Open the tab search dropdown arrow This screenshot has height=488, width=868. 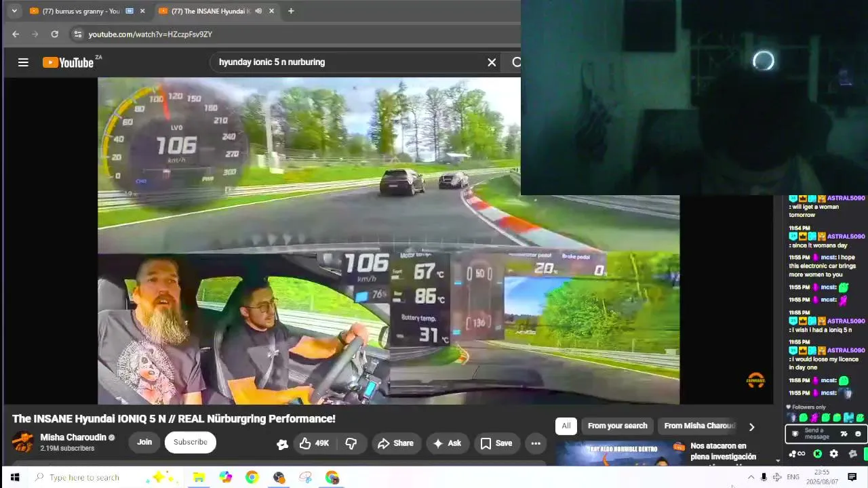[x=14, y=11]
